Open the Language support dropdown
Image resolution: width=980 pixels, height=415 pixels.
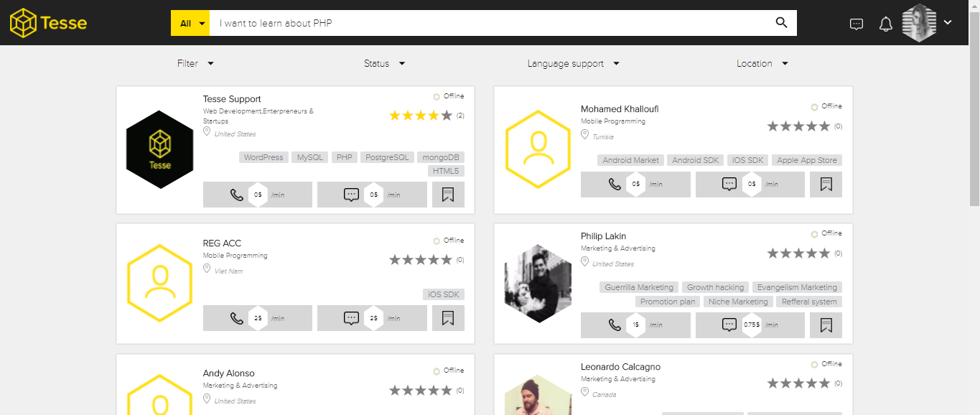click(573, 63)
